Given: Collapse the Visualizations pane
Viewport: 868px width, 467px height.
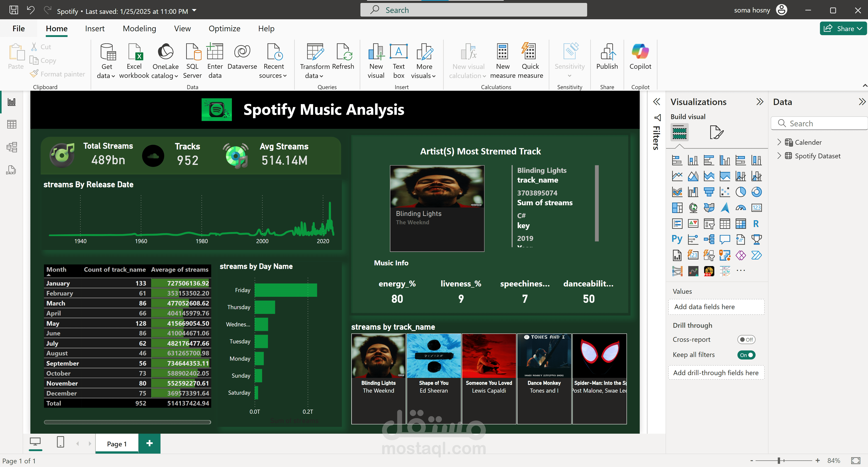Looking at the screenshot, I should click(x=759, y=102).
